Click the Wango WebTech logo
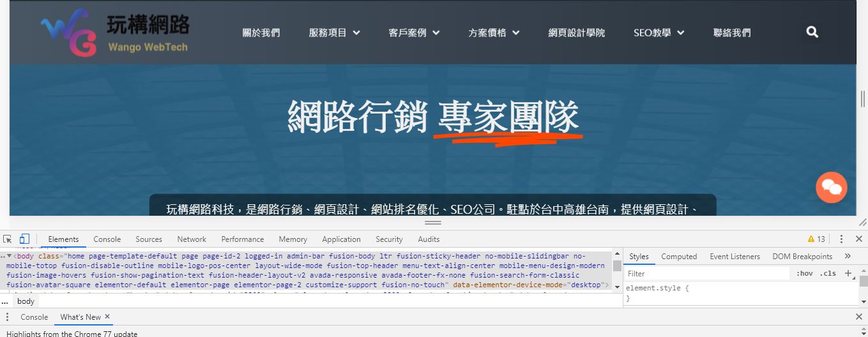868x337 pixels. click(115, 32)
